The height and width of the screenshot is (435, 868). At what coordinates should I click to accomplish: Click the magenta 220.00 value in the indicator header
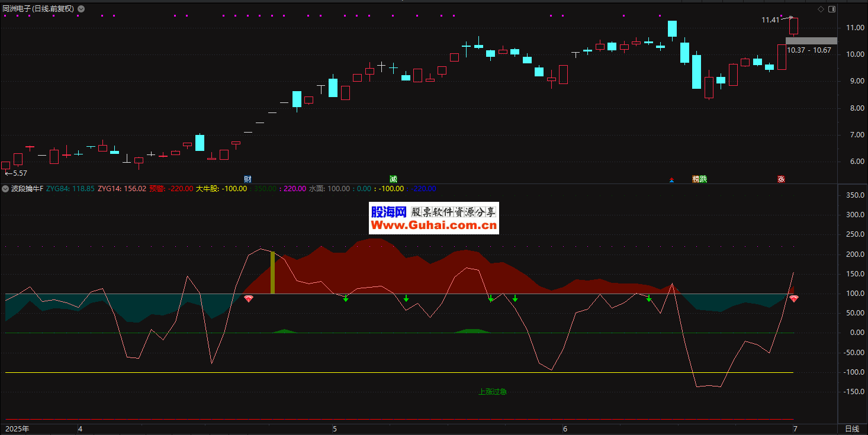(x=295, y=189)
